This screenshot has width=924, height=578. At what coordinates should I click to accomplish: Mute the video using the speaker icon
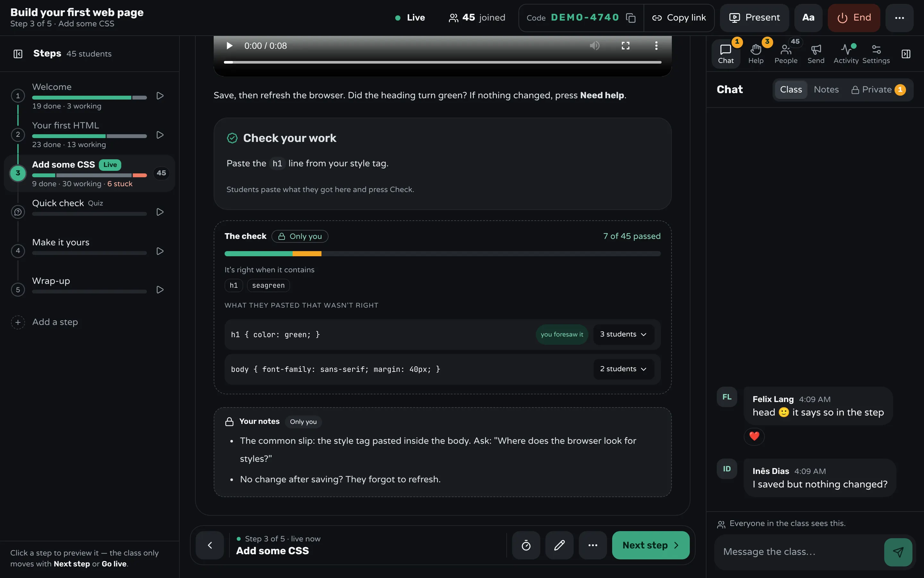pos(595,46)
